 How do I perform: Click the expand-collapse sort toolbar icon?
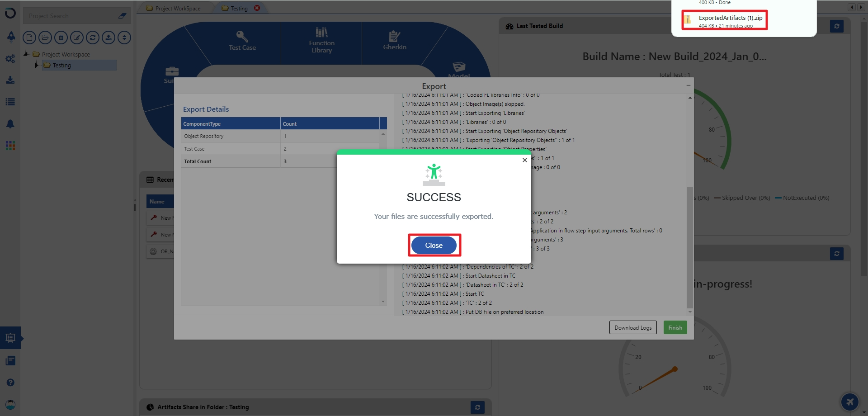pos(124,38)
